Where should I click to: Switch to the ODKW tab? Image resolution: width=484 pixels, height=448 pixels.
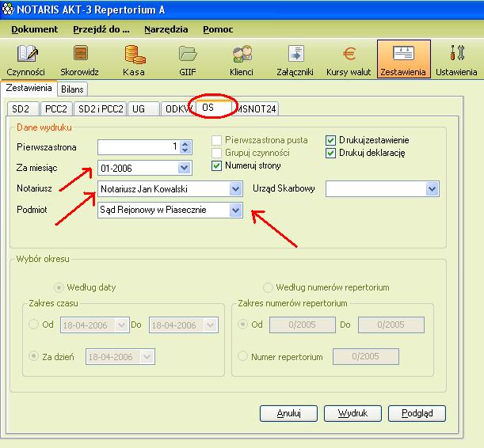[178, 108]
